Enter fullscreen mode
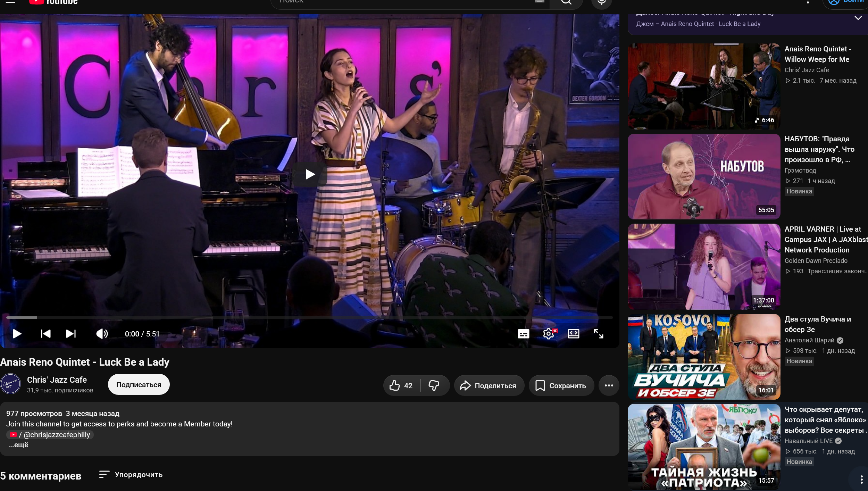Screen dimensions: 868x491 point(598,334)
